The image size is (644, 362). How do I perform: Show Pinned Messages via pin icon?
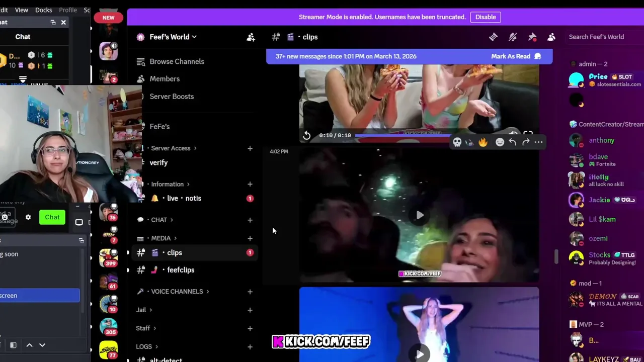[x=532, y=37]
